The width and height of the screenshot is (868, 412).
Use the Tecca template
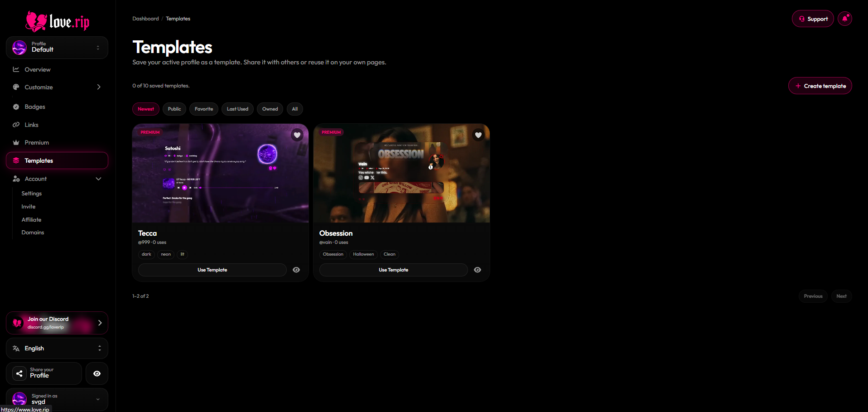click(x=212, y=270)
